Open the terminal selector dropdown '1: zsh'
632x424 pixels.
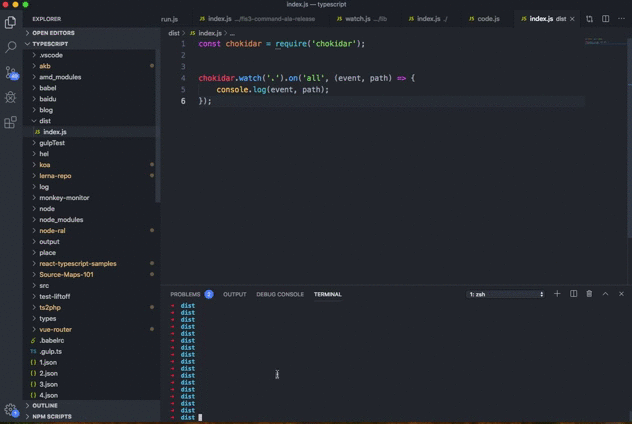[506, 294]
